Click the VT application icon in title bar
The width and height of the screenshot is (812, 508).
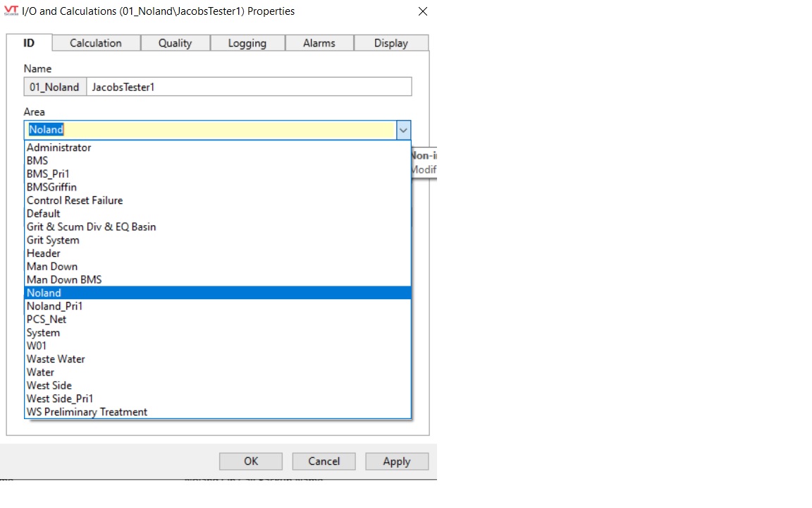tap(11, 11)
